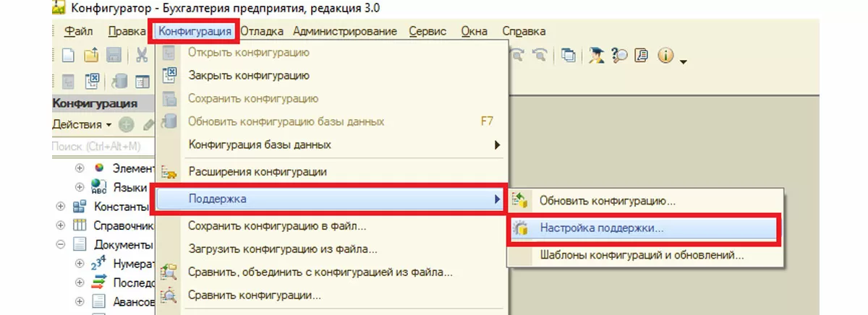Choose Загрузить конфигурацию из файла
The height and width of the screenshot is (315, 868).
(331, 249)
